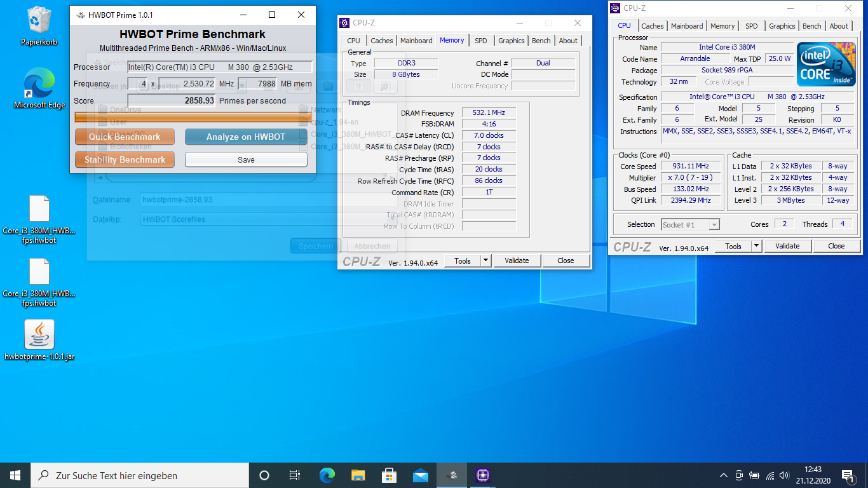868x488 pixels.
Task: Open Microsoft Edge shortcut on the desktop
Action: pyautogui.click(x=39, y=89)
